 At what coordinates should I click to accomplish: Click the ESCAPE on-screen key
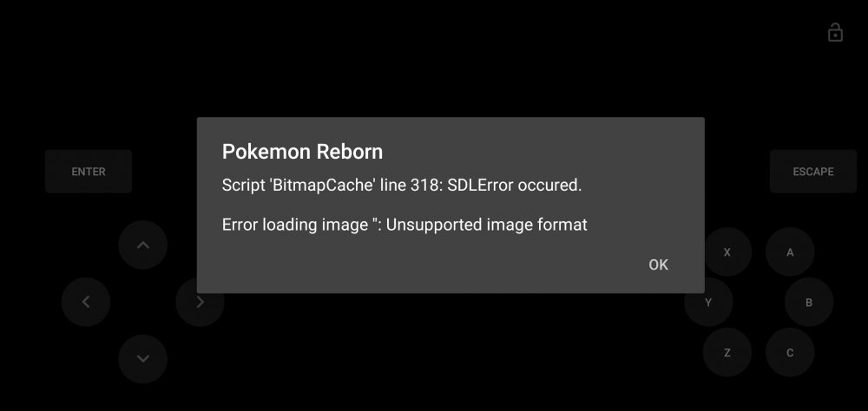click(x=813, y=171)
